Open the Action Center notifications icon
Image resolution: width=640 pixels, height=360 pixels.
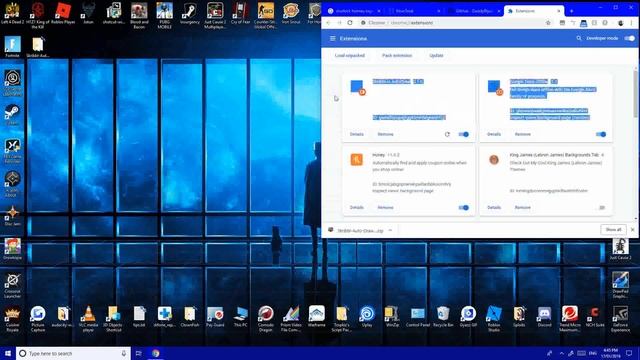(629, 353)
